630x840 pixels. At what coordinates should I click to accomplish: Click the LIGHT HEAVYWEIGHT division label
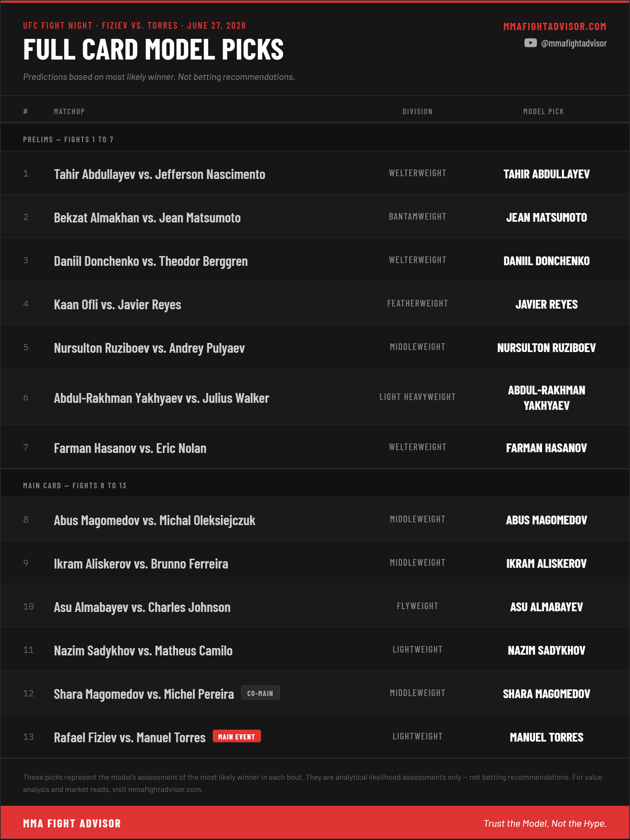418,397
